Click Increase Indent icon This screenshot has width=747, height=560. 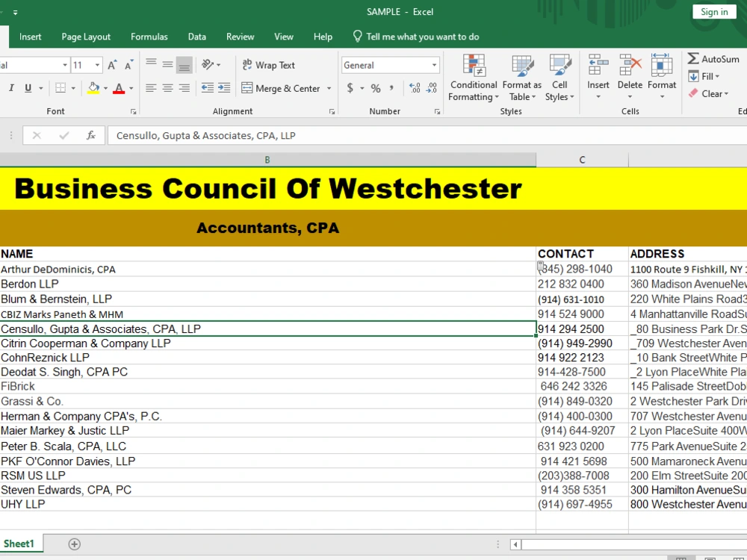[224, 88]
